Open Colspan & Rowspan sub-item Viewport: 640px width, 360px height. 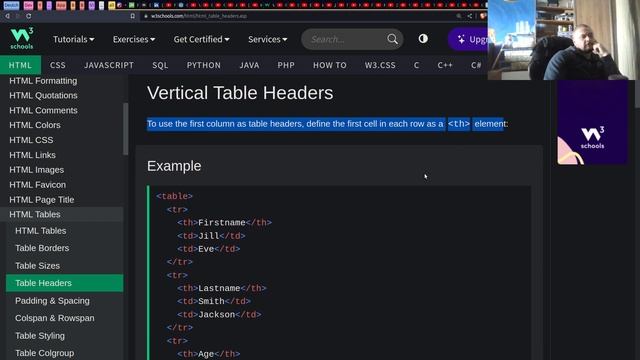click(x=55, y=318)
